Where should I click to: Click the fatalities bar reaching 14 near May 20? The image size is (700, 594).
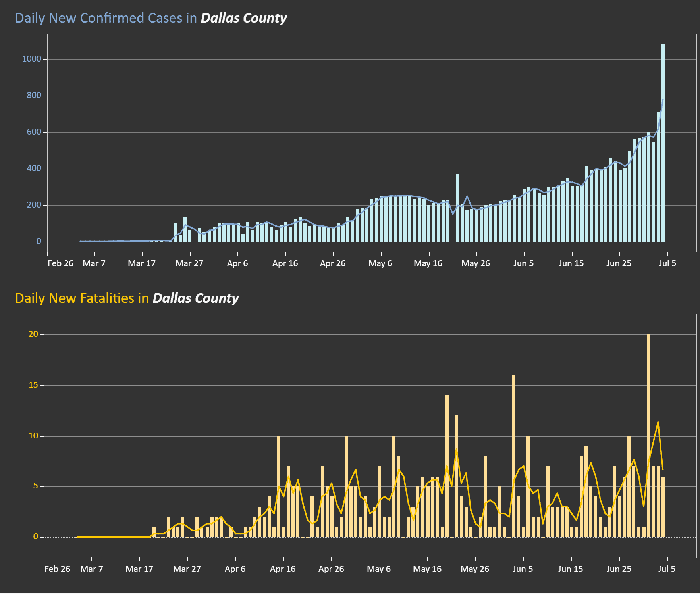447,466
